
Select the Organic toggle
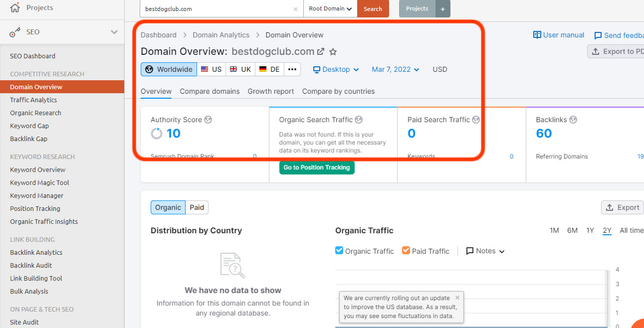click(x=168, y=207)
